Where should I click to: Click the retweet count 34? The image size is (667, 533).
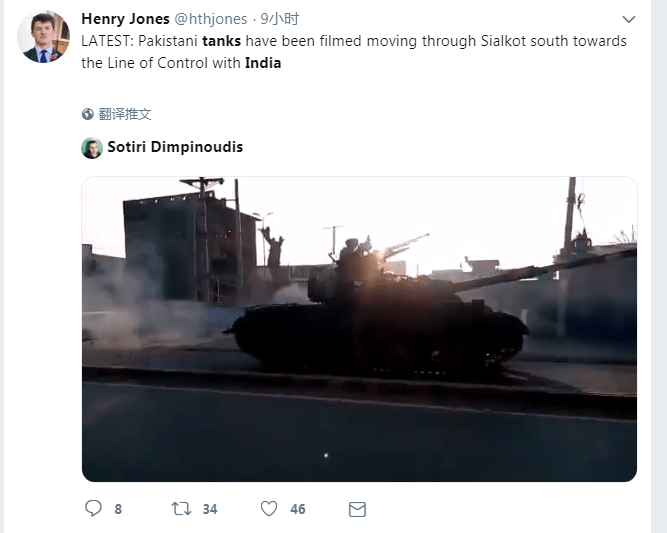[x=210, y=509]
